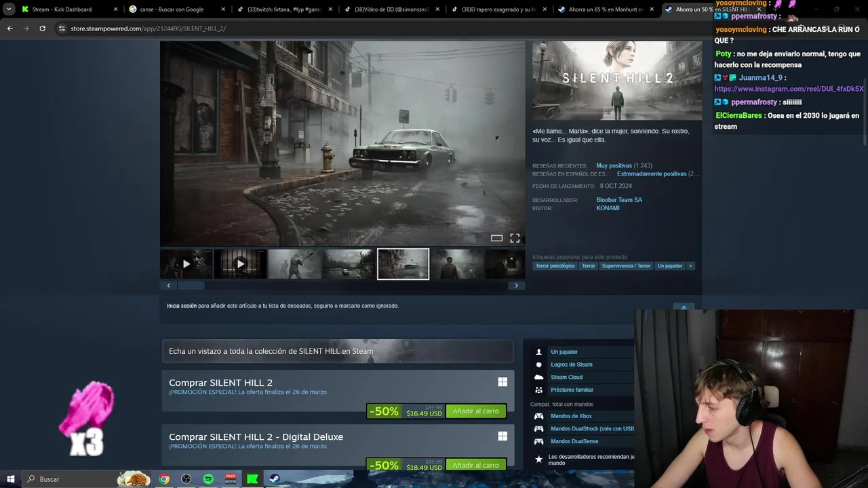Open the Logros de Steam feature link
The width and height of the screenshot is (868, 488).
pyautogui.click(x=572, y=365)
